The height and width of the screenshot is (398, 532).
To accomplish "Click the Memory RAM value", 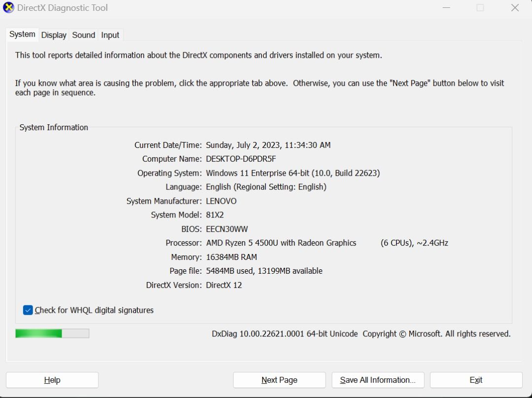I will click(232, 257).
